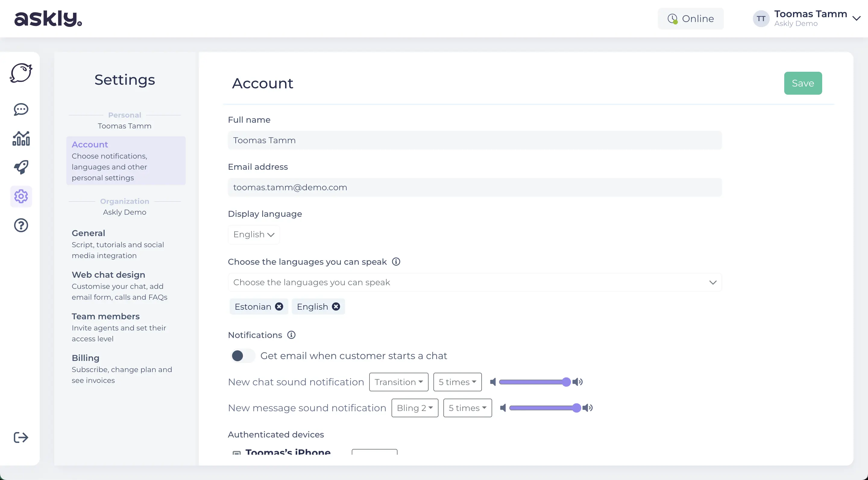Image resolution: width=868 pixels, height=480 pixels.
Task: Remove Estonian from spoken languages
Action: [x=278, y=306]
